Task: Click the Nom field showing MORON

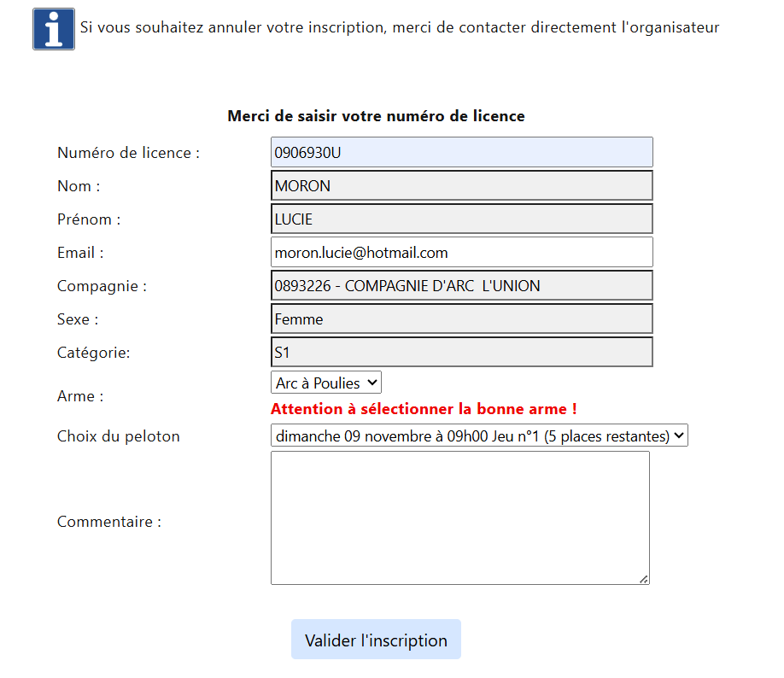Action: pyautogui.click(x=461, y=185)
